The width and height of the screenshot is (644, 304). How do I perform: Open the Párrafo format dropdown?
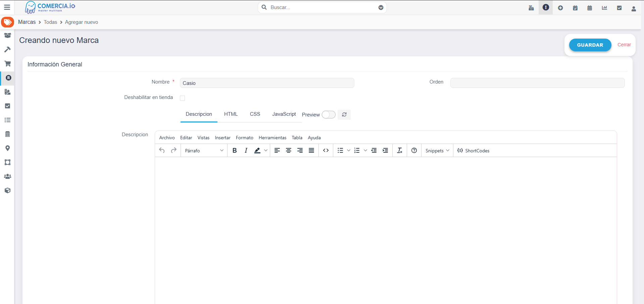coord(204,151)
